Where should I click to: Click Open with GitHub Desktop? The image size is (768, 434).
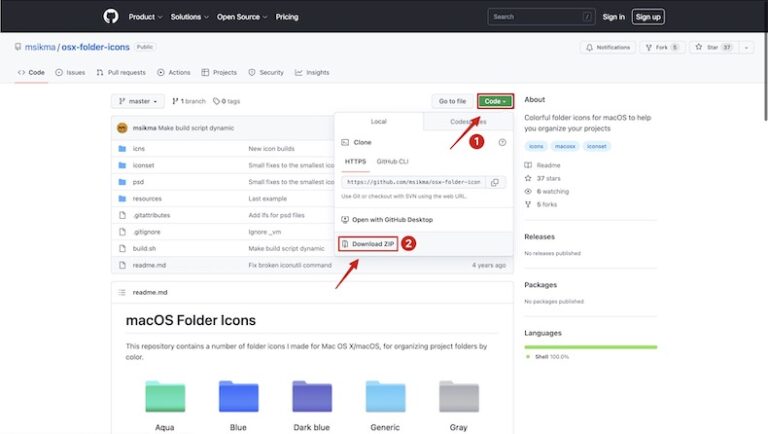tap(391, 219)
